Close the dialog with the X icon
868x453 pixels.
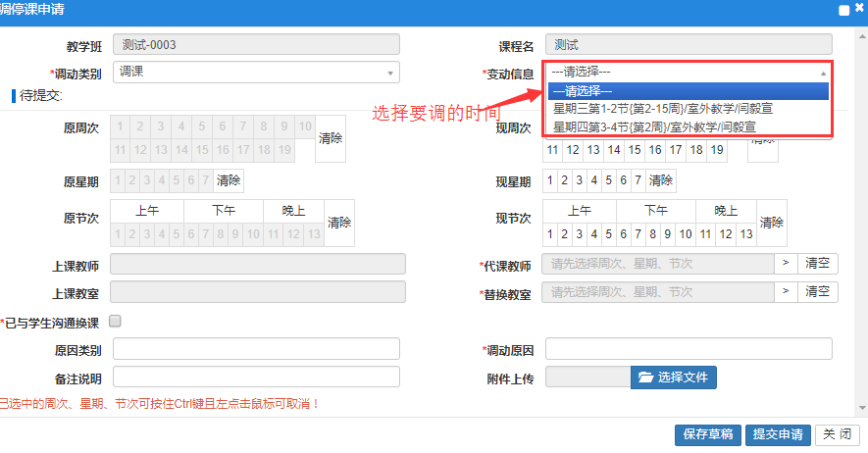[858, 10]
